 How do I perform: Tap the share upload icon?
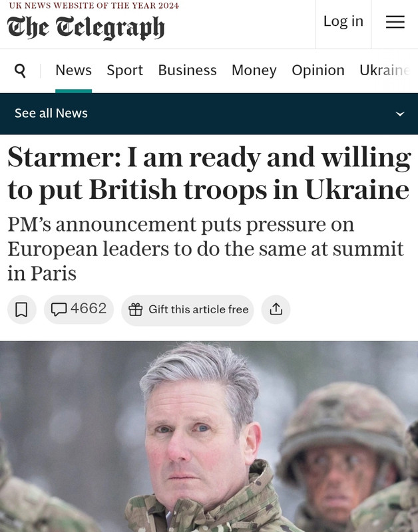click(x=276, y=309)
